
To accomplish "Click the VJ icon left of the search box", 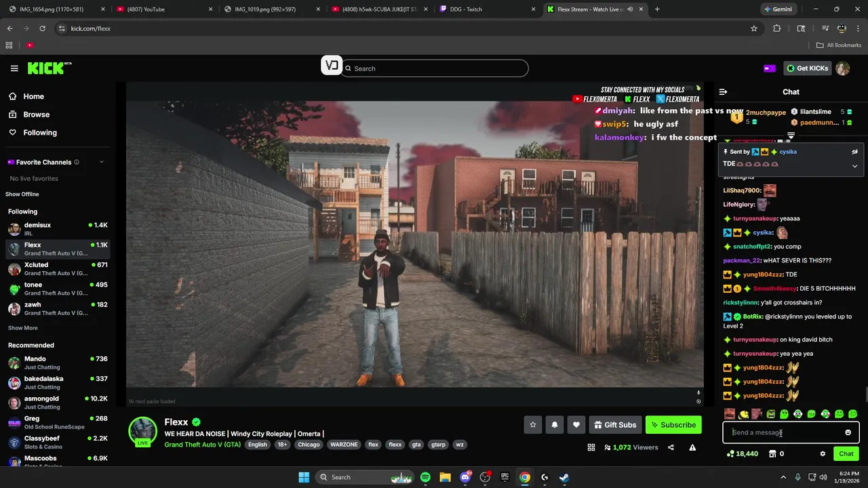I will tap(332, 66).
